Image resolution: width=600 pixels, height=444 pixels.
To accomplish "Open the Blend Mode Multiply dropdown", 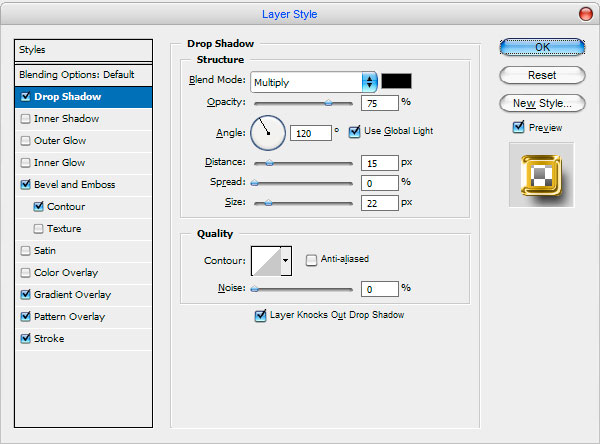I will (314, 82).
